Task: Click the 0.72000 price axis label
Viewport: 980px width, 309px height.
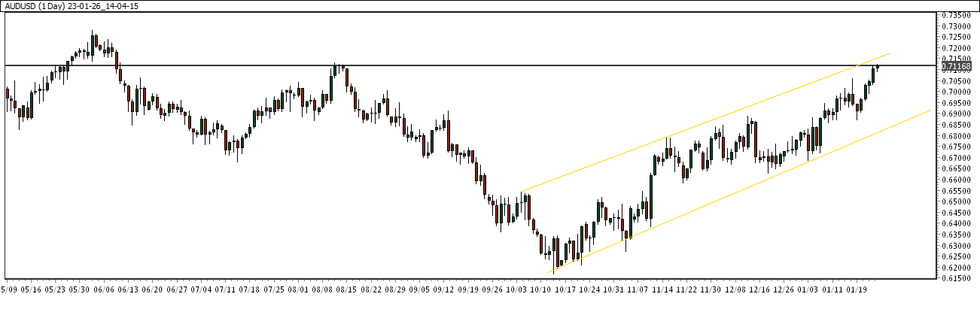Action: (x=957, y=47)
